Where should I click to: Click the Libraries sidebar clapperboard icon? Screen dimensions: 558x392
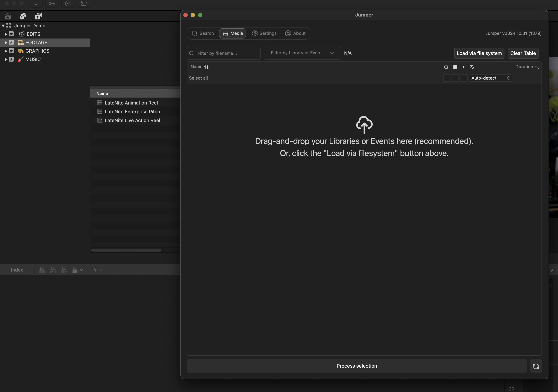coord(8,16)
